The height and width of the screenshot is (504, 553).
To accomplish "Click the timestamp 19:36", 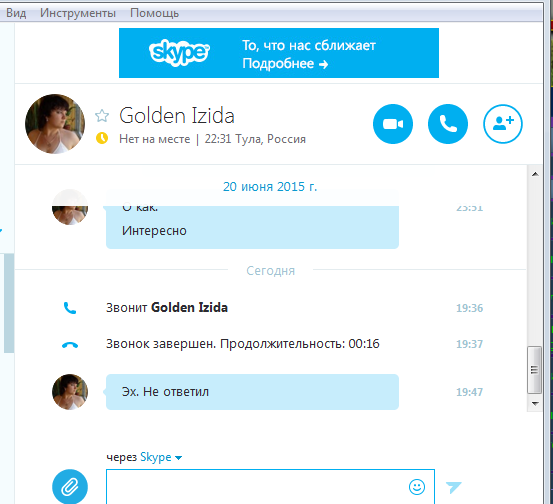I will (469, 308).
